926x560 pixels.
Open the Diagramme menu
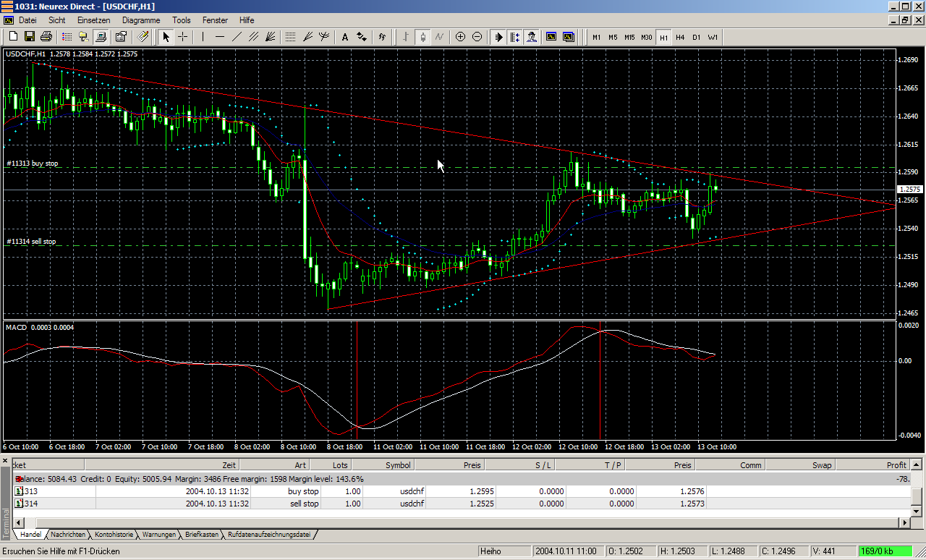click(x=141, y=20)
